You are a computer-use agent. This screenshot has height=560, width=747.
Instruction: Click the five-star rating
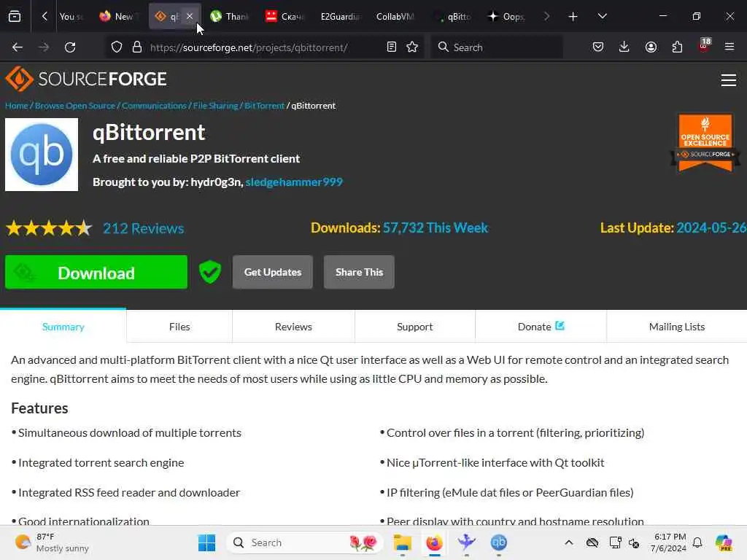coord(49,228)
